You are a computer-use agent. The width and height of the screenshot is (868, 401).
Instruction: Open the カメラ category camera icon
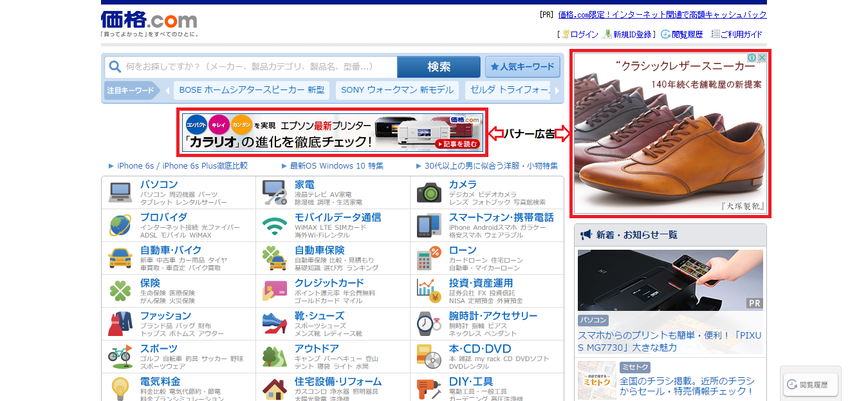pos(429,192)
